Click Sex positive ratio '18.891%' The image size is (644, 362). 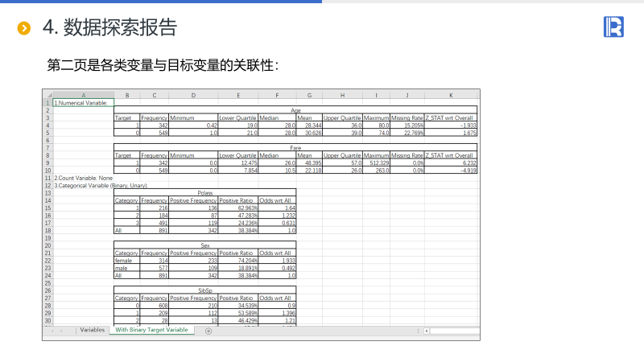[x=238, y=268]
